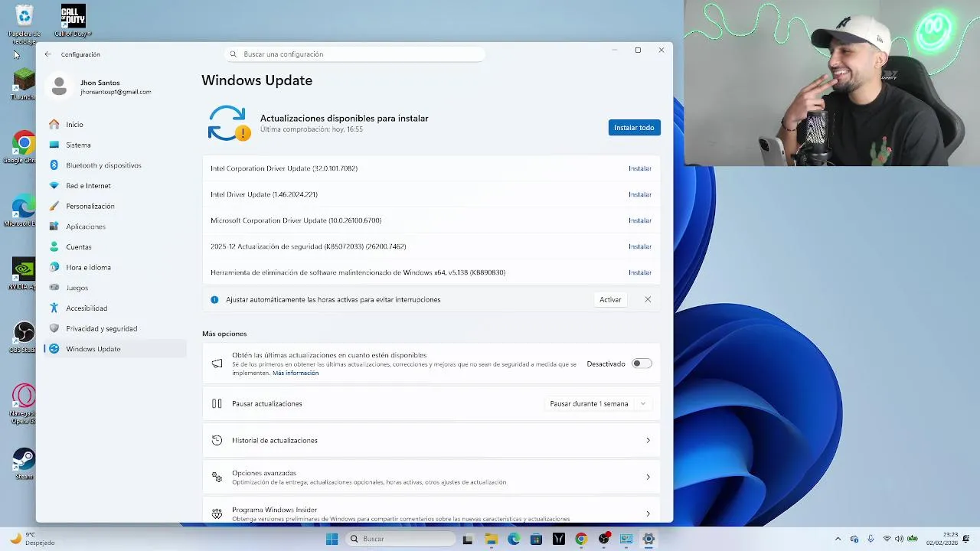
Task: Click the Settings gear taskbar icon
Action: 648,540
